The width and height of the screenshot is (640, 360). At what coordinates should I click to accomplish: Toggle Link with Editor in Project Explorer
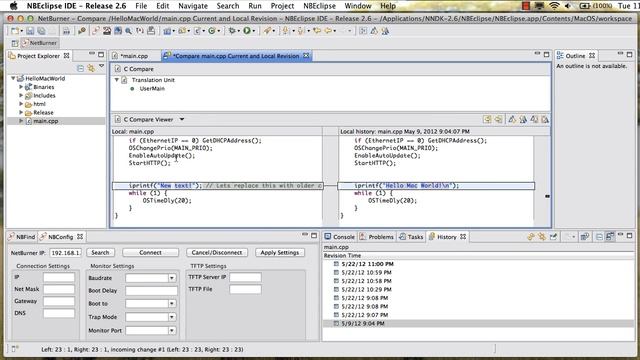pyautogui.click(x=91, y=68)
